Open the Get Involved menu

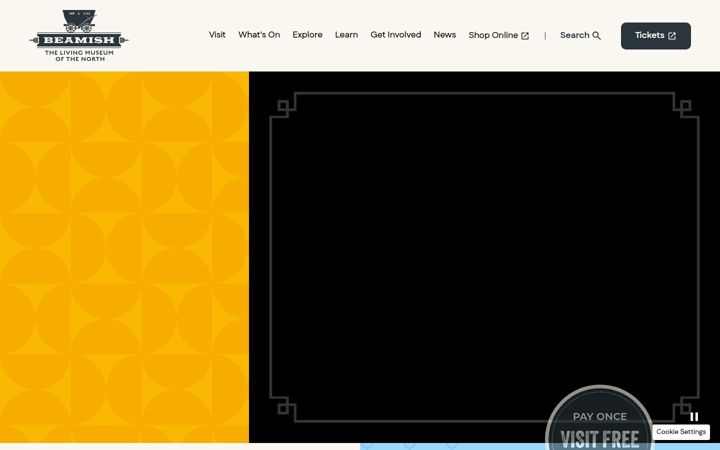pyautogui.click(x=396, y=35)
